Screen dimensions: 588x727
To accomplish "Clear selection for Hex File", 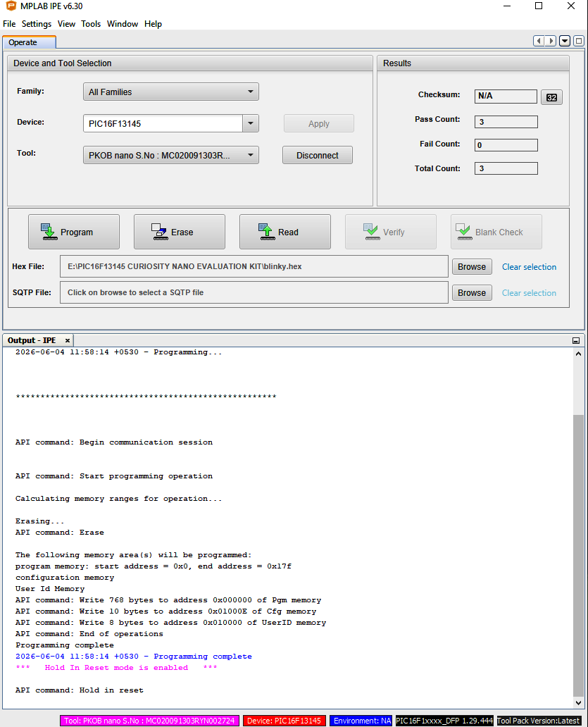I will coord(529,266).
